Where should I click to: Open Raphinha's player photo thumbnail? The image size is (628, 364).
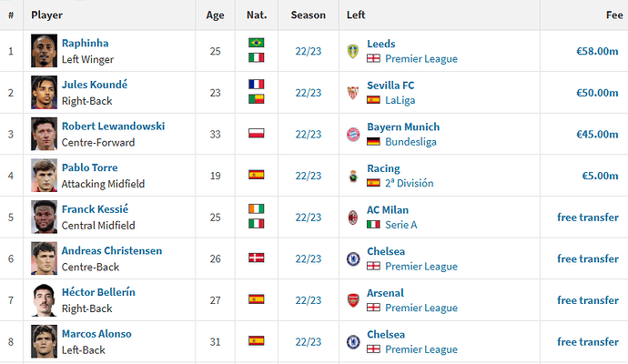pos(44,51)
